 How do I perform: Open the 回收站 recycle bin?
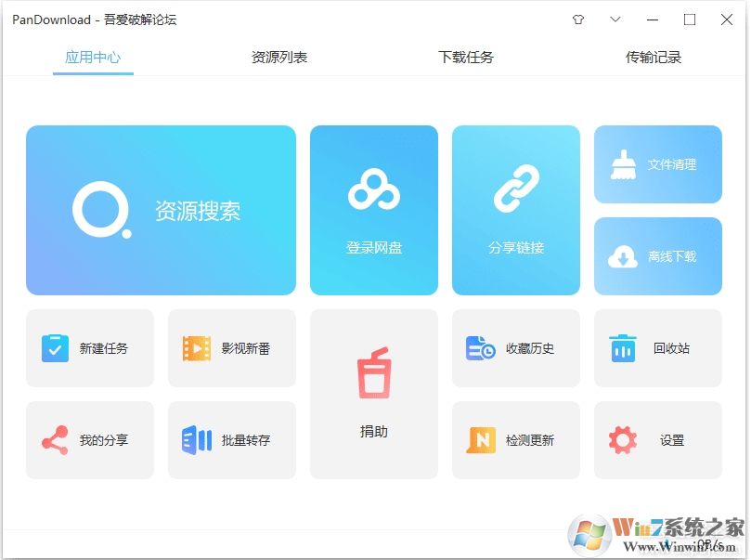[x=657, y=347]
